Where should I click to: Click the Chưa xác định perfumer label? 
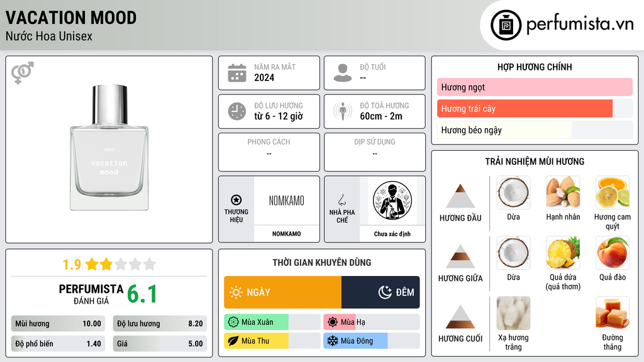[392, 234]
